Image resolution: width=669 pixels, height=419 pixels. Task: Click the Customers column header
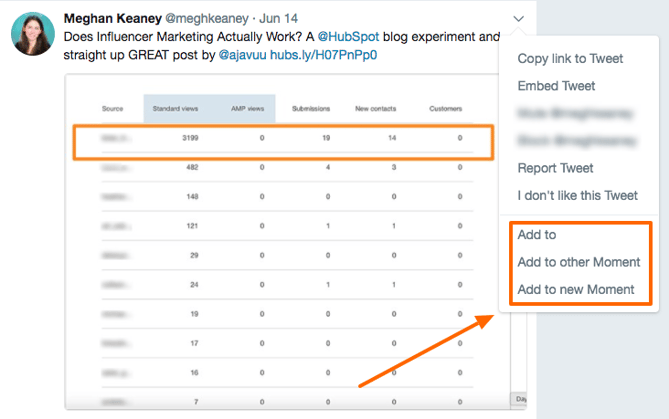(445, 108)
